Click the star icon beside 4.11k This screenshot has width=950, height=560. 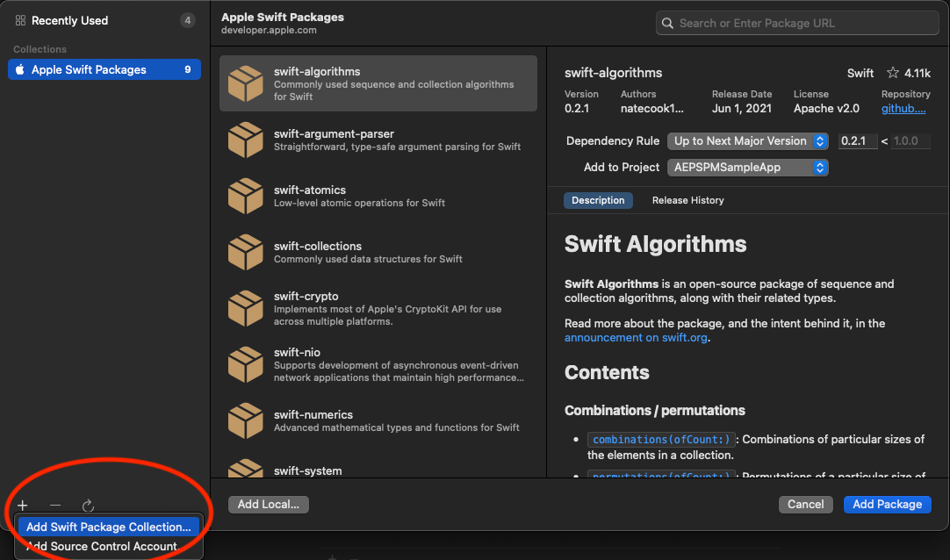tap(892, 73)
